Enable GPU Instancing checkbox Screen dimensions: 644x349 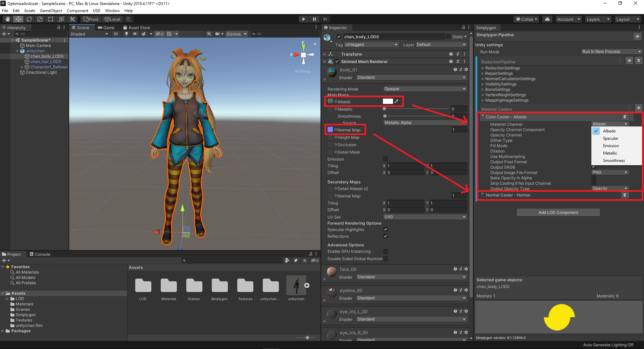tap(386, 251)
